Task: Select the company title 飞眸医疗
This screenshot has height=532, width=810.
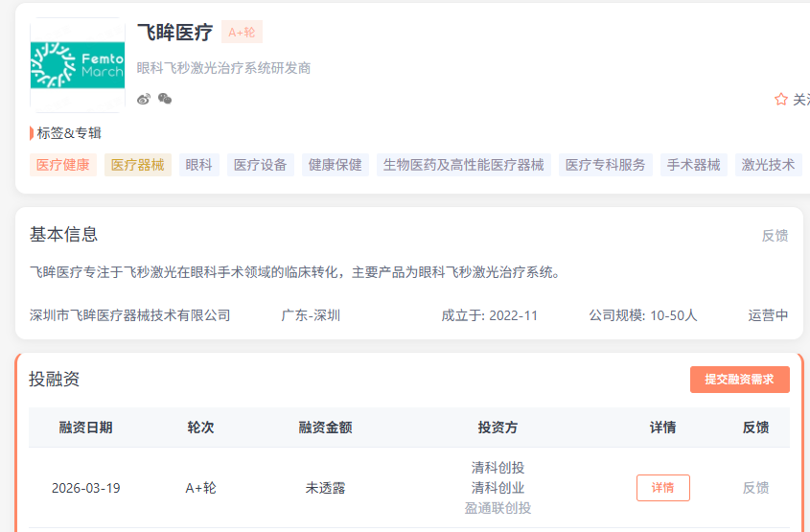Action: (x=174, y=32)
